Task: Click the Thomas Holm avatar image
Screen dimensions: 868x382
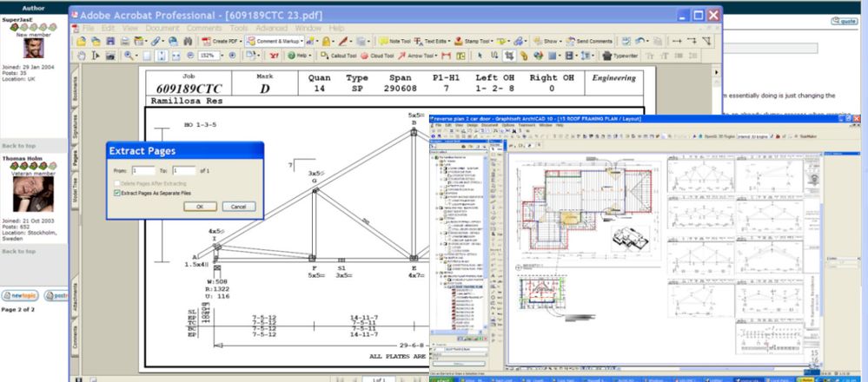Action: (33, 194)
